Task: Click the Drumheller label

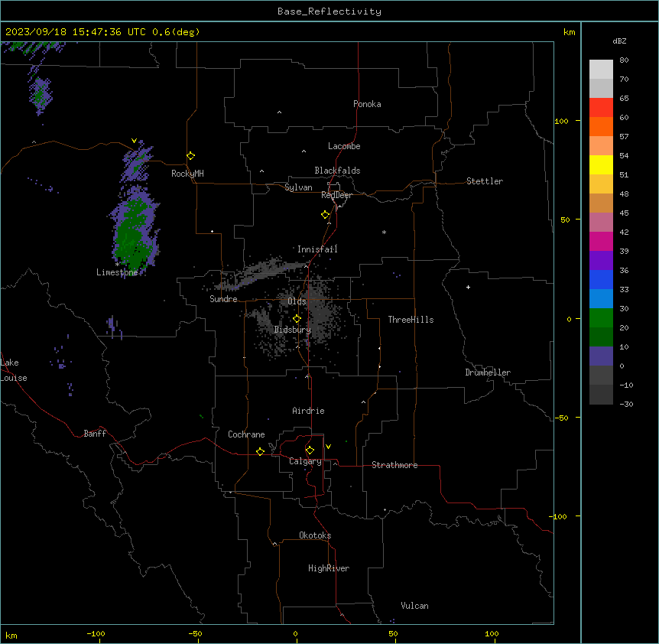Action: (x=488, y=372)
